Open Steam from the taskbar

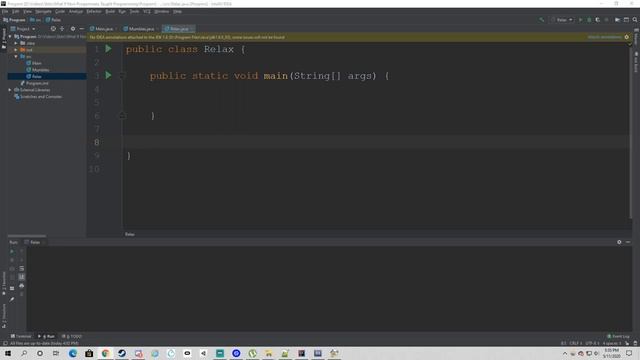coord(122,353)
